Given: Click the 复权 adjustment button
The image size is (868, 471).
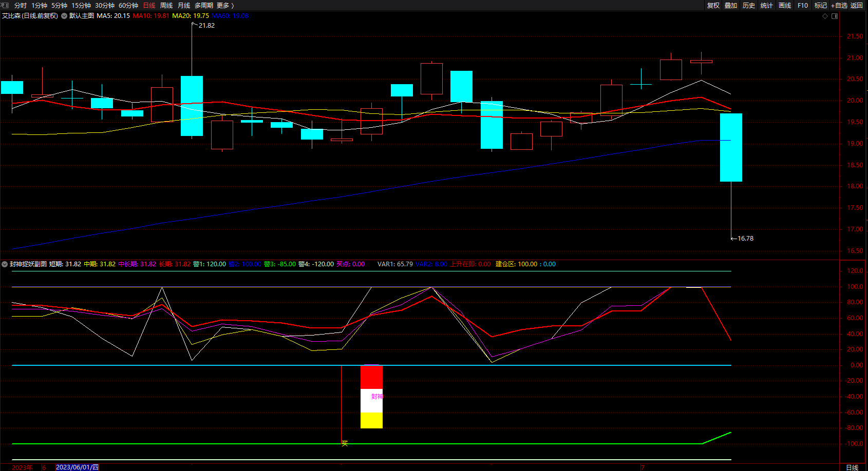Looking at the screenshot, I should click(713, 5).
